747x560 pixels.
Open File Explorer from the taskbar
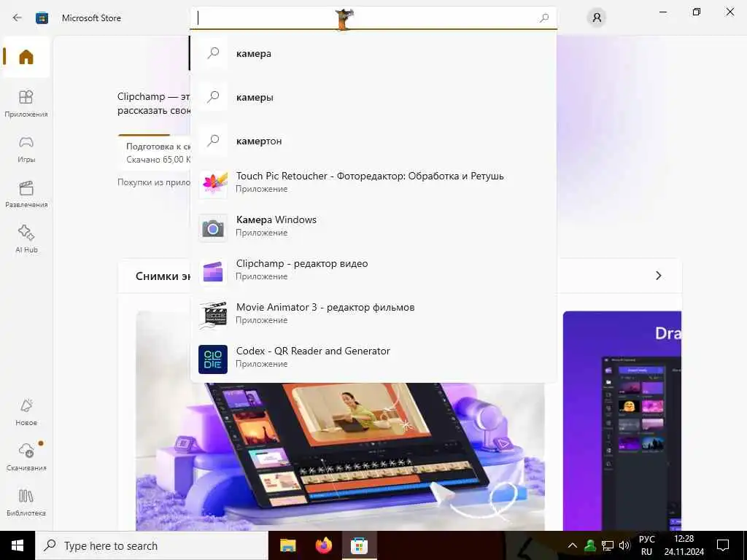(x=287, y=545)
